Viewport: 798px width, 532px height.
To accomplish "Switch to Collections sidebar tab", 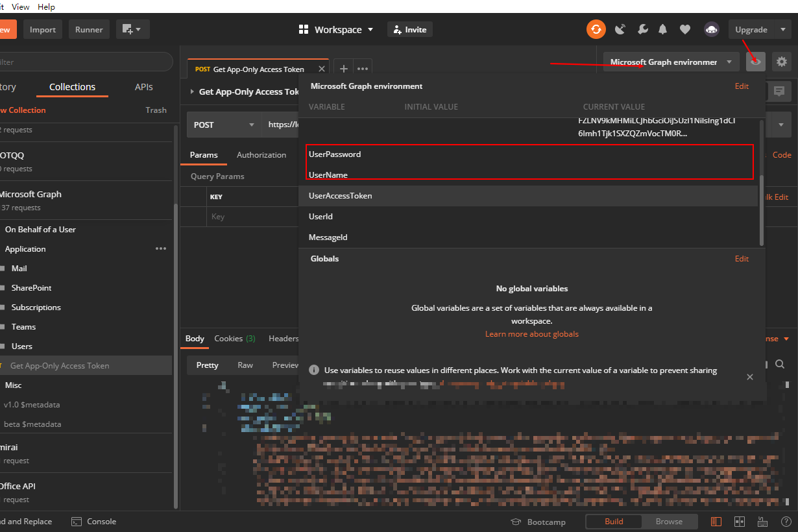I will click(72, 87).
